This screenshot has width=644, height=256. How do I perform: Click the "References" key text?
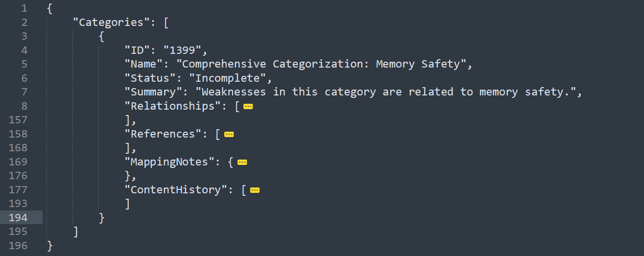[167, 134]
